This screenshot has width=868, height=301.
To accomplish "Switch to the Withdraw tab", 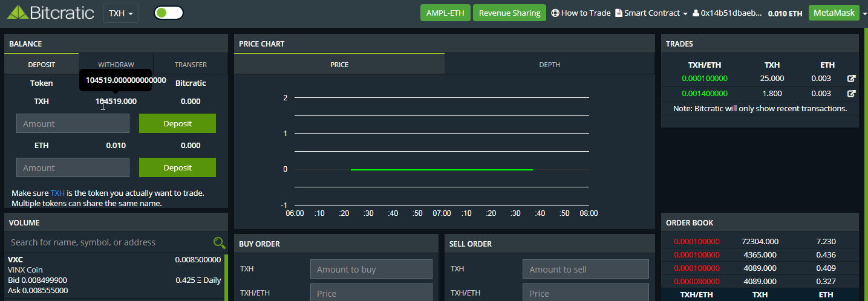I will click(116, 65).
